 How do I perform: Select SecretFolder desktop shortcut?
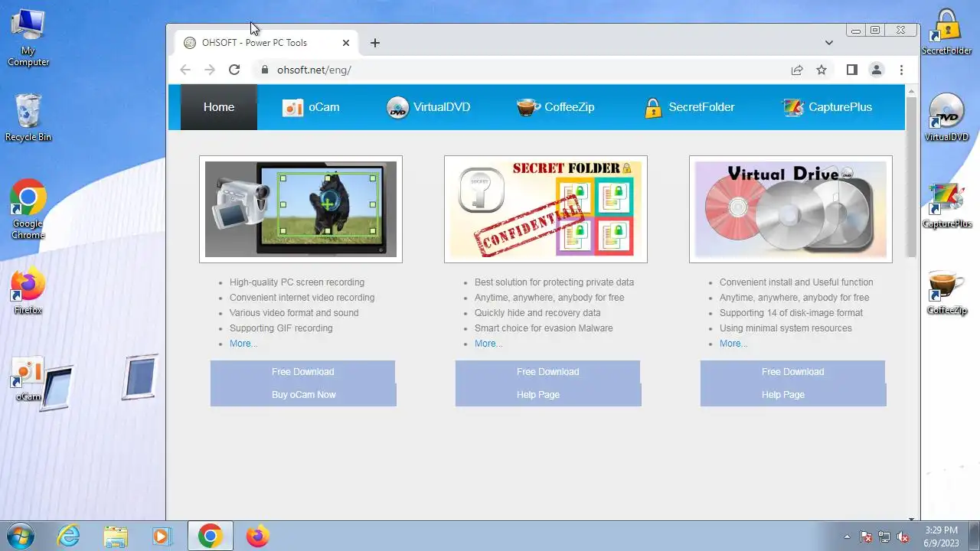click(x=947, y=32)
